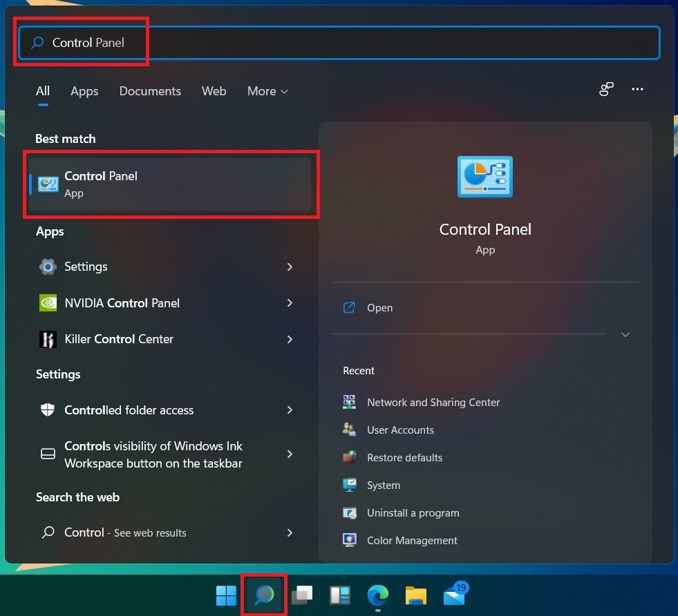Open the three-dot options menu
Viewport: 678px width, 616px height.
(x=637, y=89)
